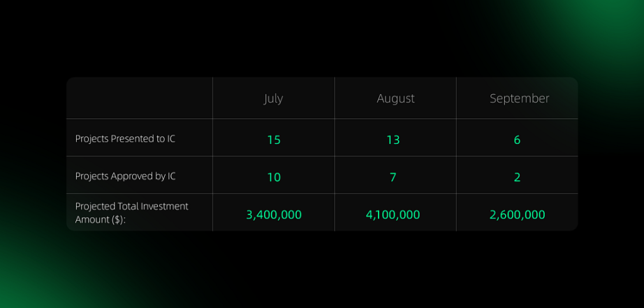Click the July column header
The width and height of the screenshot is (644, 308).
tap(273, 98)
